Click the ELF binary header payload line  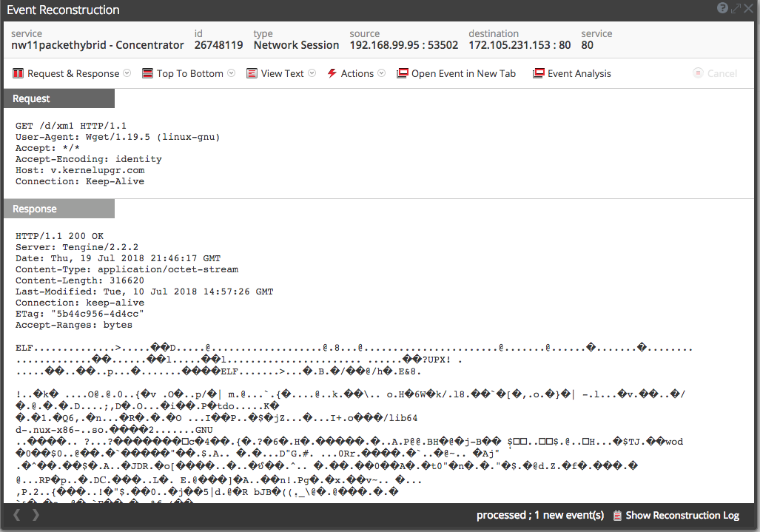click(354, 349)
